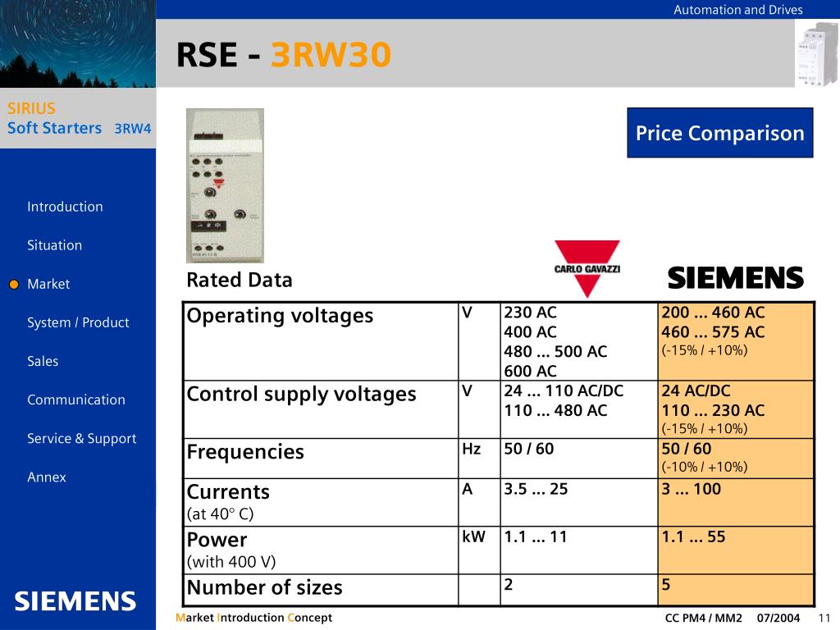Click the page number 11

tap(824, 619)
